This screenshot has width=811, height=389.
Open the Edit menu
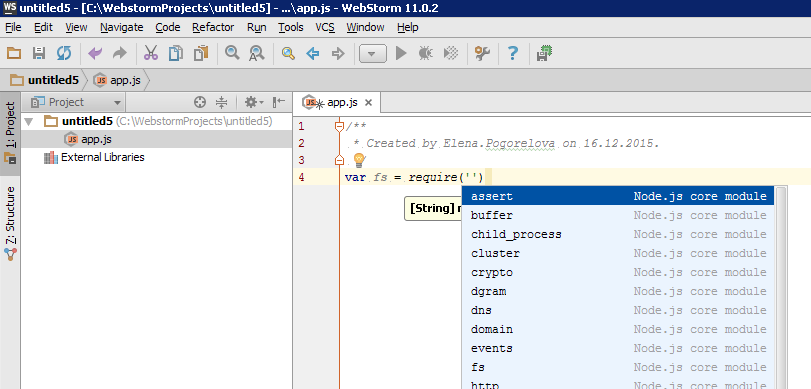click(x=43, y=27)
